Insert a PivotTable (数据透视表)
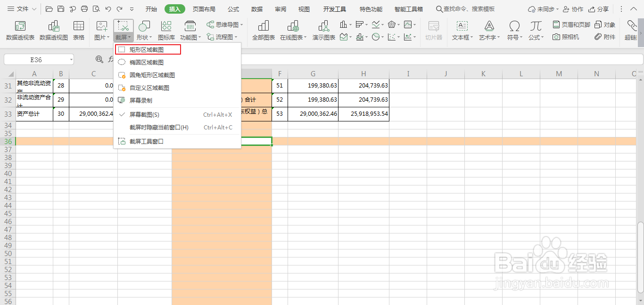 click(x=20, y=30)
